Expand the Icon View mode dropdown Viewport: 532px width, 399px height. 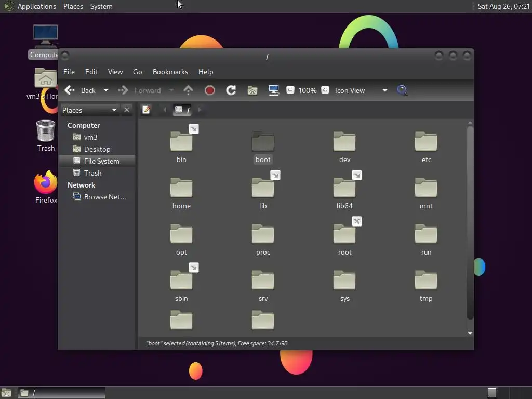(385, 90)
